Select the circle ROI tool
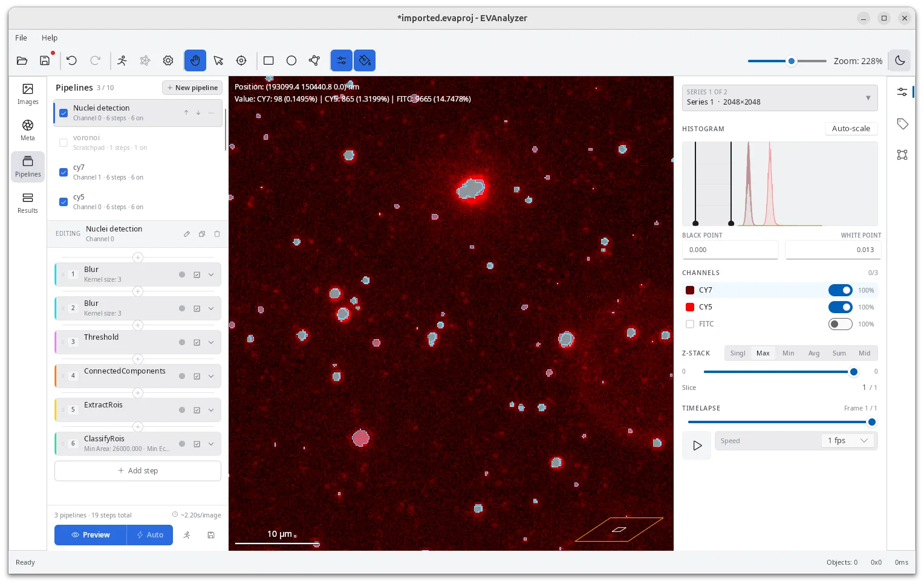This screenshot has width=924, height=584. tap(291, 60)
